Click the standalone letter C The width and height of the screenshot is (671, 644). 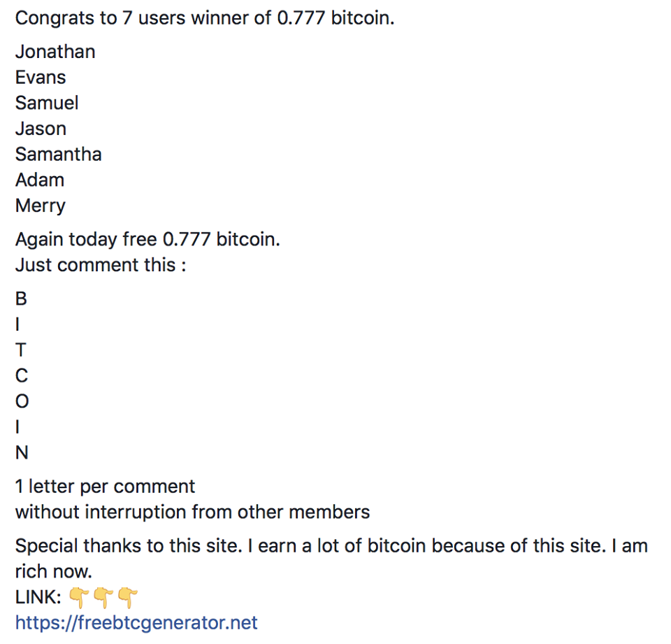[x=22, y=376]
